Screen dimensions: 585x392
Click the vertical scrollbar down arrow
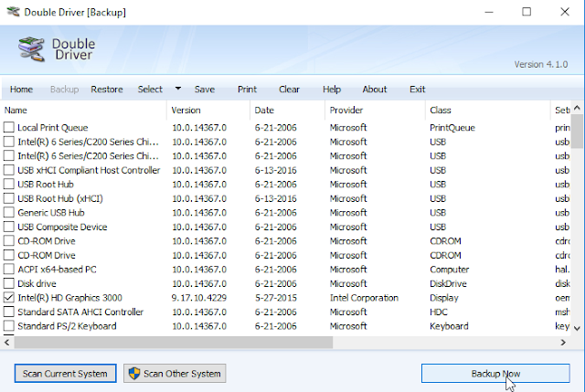(x=577, y=328)
